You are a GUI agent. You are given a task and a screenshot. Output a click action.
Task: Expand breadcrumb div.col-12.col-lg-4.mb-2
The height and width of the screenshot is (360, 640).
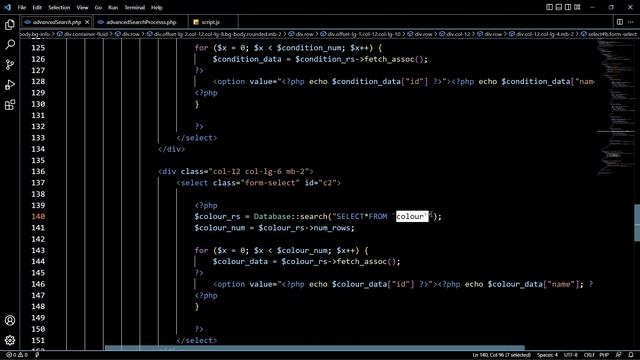click(545, 34)
